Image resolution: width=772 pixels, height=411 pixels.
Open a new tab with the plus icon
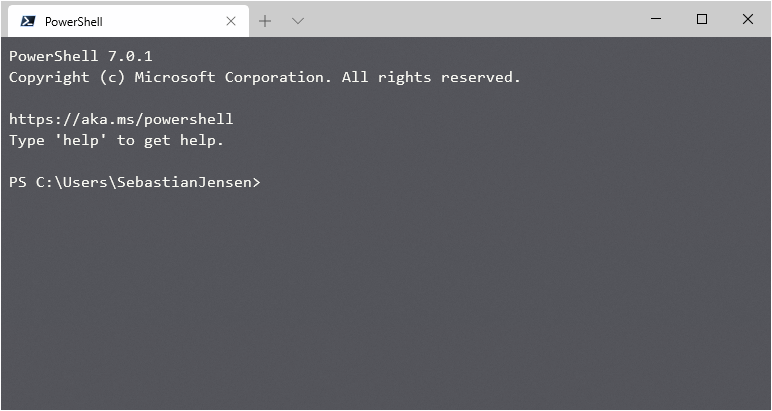265,21
